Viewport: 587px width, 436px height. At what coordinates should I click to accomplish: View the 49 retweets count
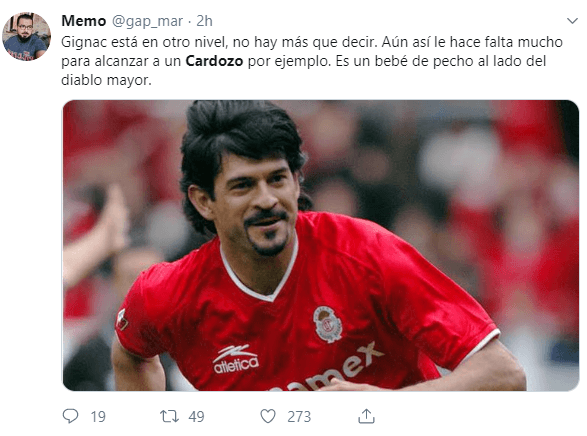tap(197, 417)
